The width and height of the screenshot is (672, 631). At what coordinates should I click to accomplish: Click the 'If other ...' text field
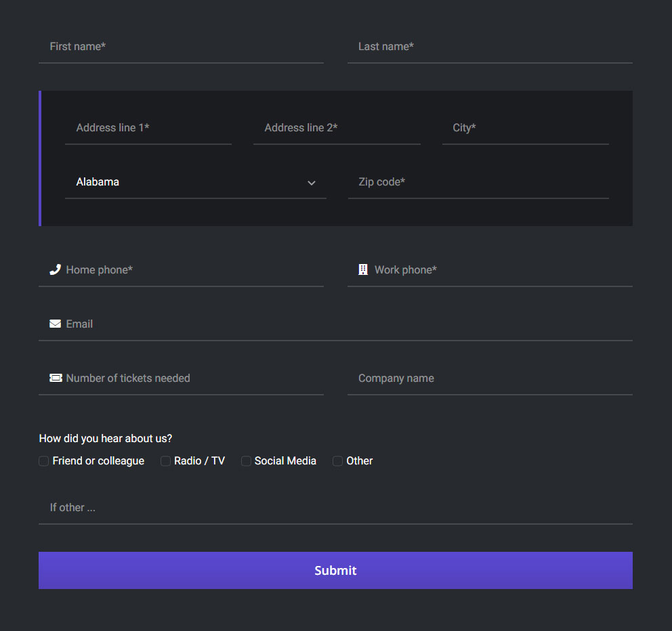pos(335,508)
